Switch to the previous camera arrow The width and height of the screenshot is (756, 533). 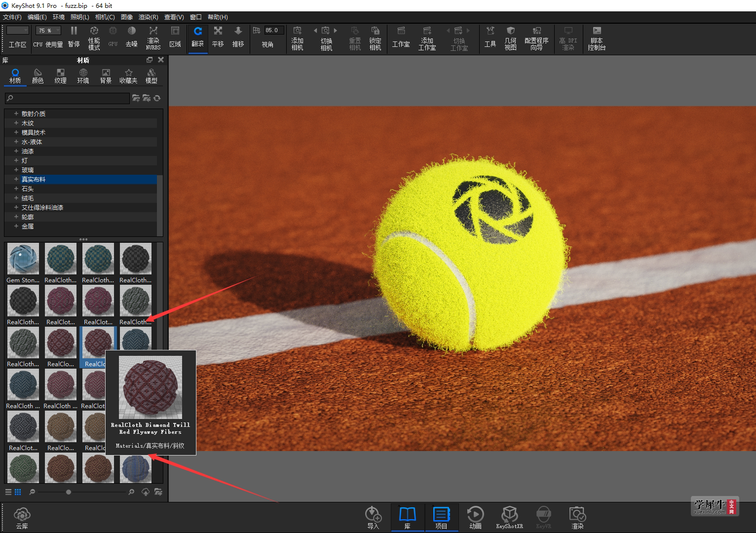[315, 31]
